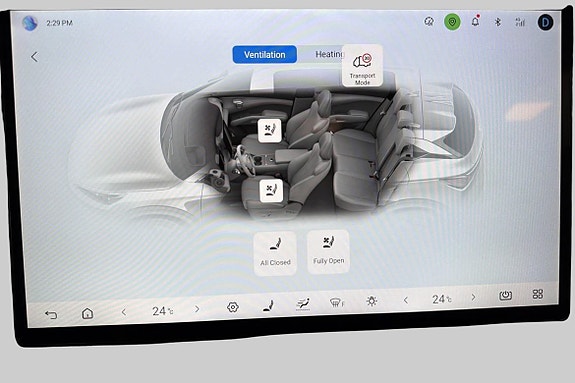Open the all apps grid

pyautogui.click(x=538, y=294)
